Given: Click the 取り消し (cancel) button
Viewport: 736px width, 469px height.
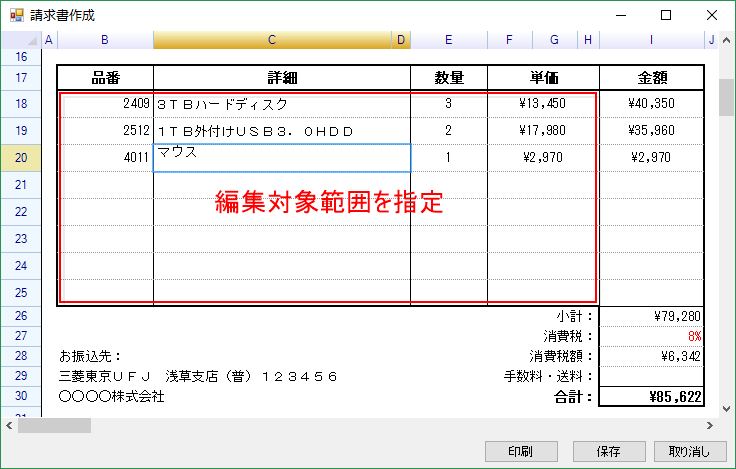Looking at the screenshot, I should tap(690, 451).
